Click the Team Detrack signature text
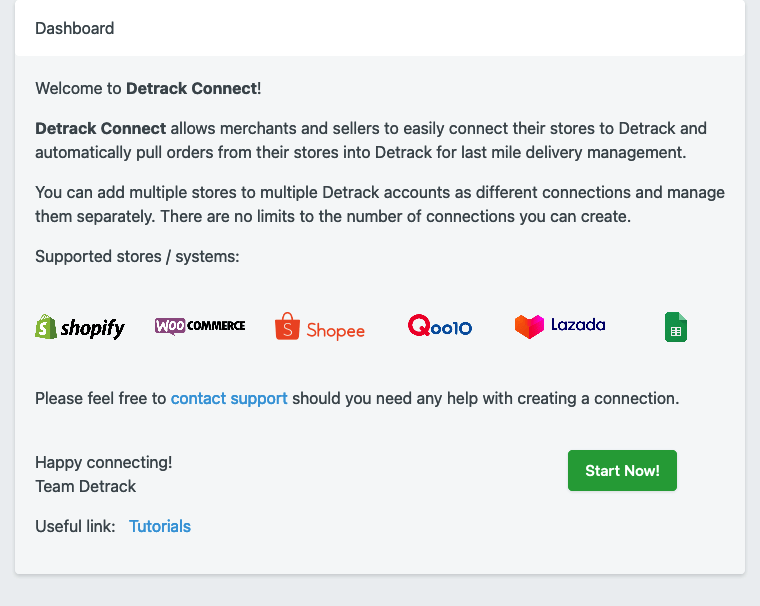Image resolution: width=760 pixels, height=606 pixels. pyautogui.click(x=85, y=486)
